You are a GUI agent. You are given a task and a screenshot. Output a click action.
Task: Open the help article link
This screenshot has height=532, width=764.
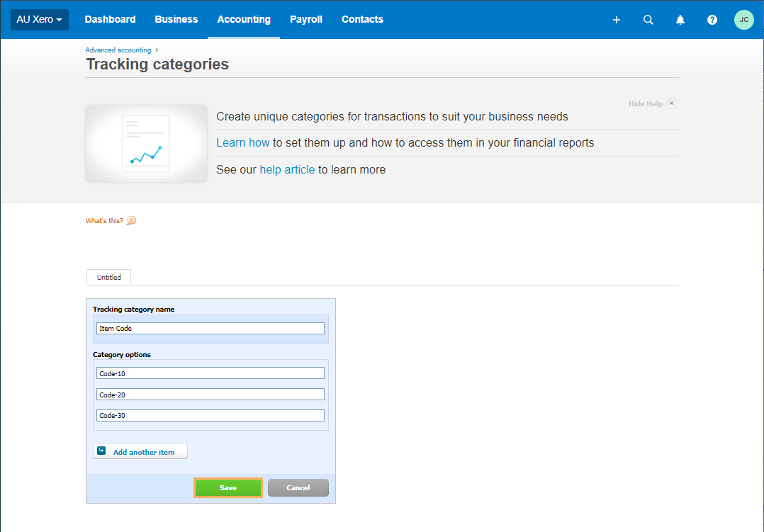coord(287,170)
